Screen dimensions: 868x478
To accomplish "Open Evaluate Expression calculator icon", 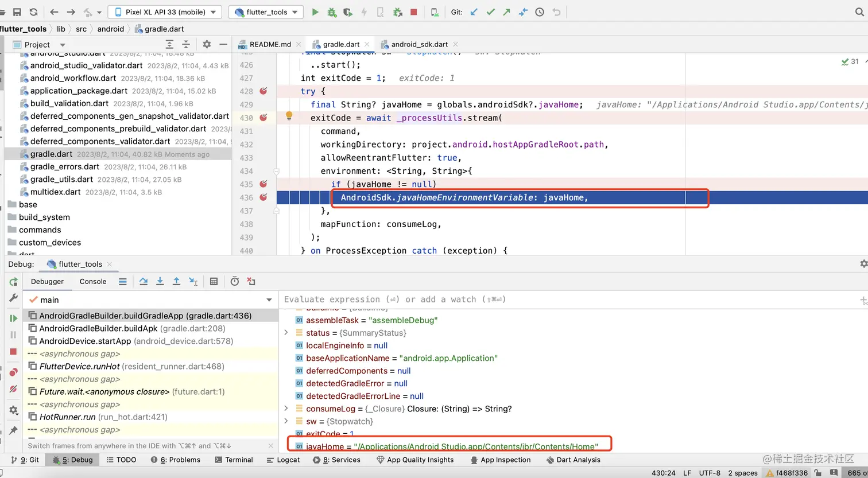I will [x=214, y=281].
